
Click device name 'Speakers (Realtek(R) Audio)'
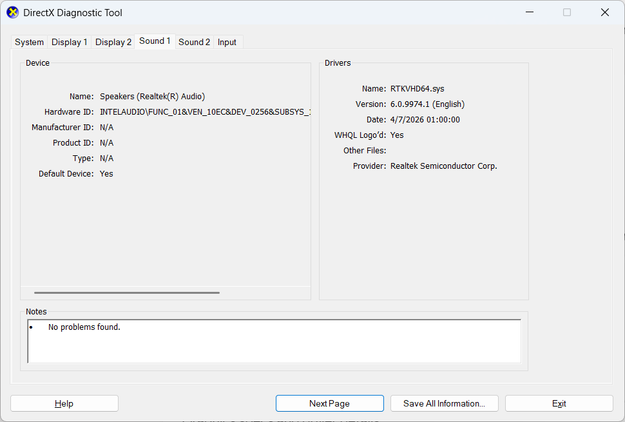pyautogui.click(x=152, y=96)
